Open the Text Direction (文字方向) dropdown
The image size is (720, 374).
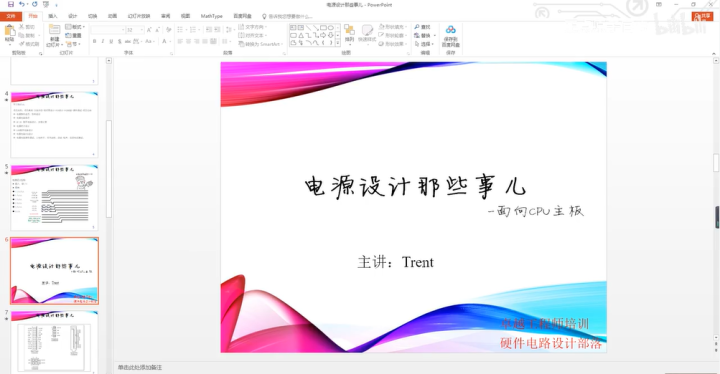click(x=253, y=27)
